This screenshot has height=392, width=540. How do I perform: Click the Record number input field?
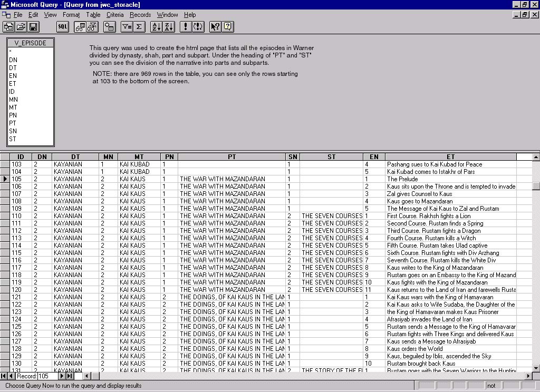47,376
